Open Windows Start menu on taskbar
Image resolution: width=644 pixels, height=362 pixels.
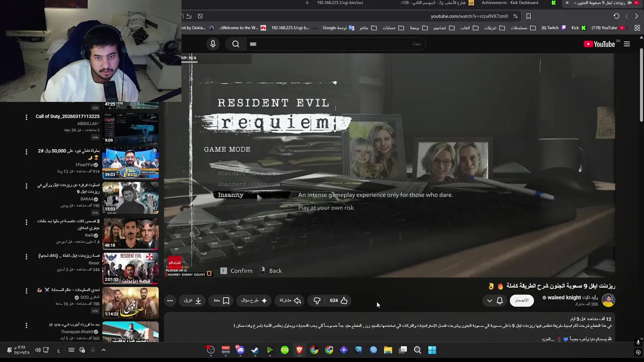point(432,350)
